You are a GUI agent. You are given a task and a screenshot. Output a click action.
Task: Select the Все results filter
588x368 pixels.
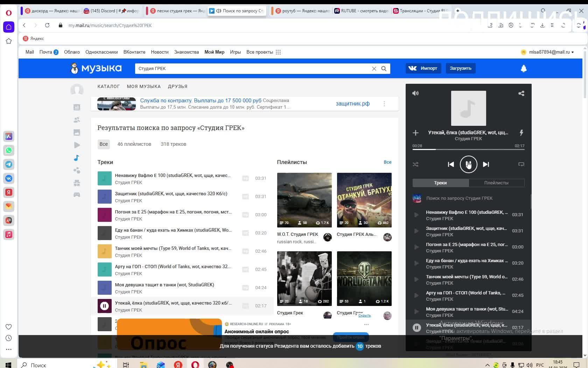[x=104, y=144]
